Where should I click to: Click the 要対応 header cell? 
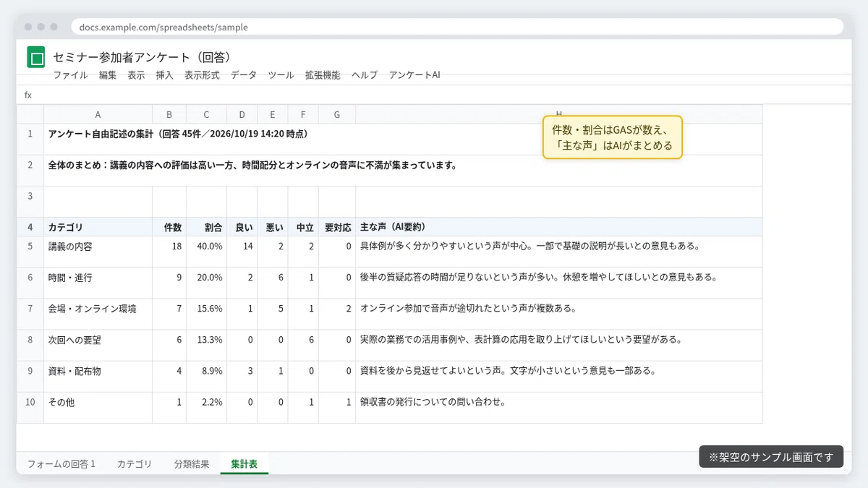[336, 226]
